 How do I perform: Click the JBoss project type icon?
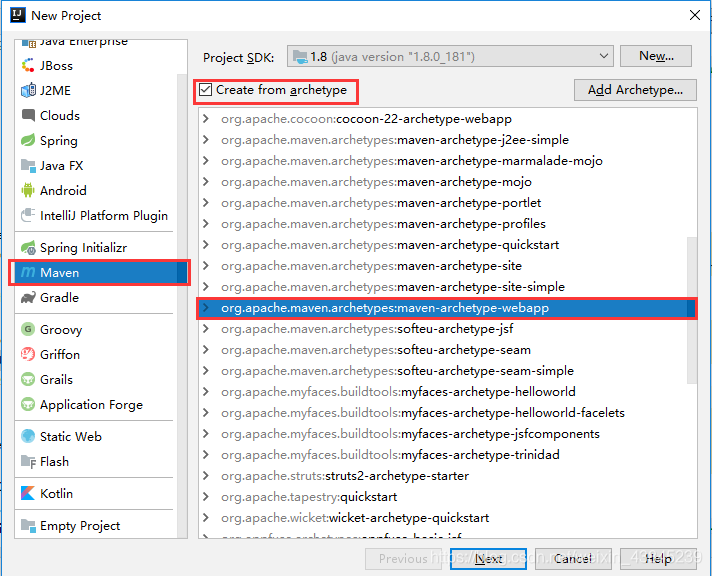pos(28,65)
